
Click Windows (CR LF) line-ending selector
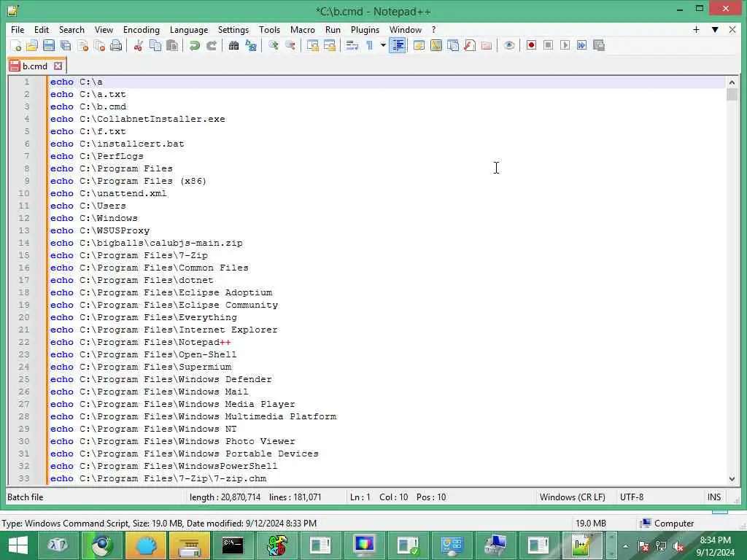pyautogui.click(x=572, y=497)
